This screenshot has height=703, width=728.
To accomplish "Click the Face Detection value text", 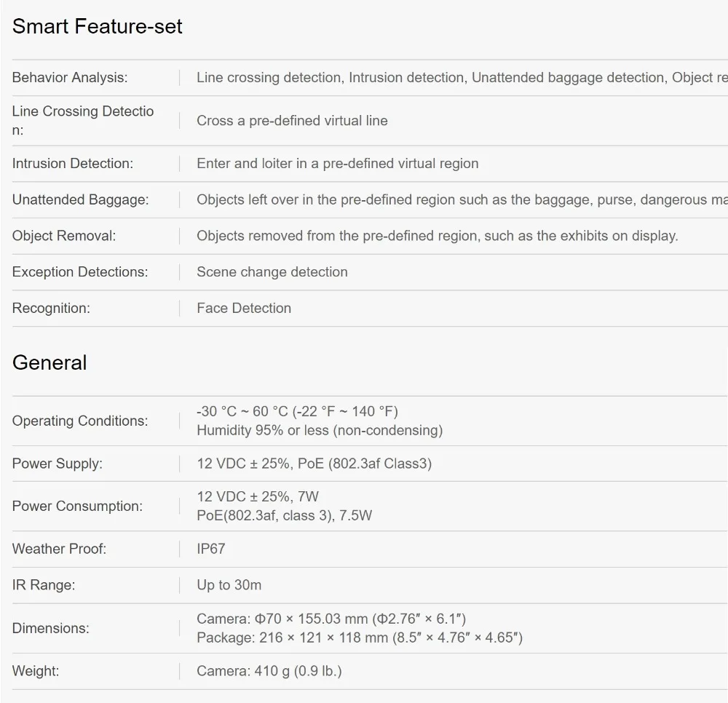I will (x=244, y=308).
